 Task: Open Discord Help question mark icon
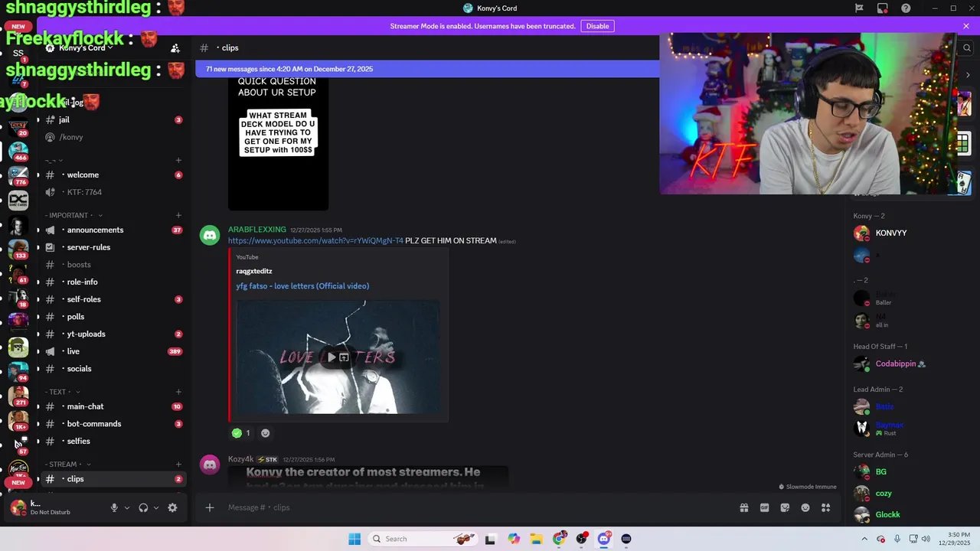(x=906, y=8)
